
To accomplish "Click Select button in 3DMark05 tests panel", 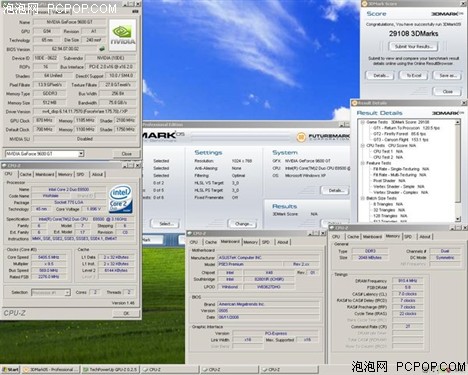I will (x=165, y=223).
